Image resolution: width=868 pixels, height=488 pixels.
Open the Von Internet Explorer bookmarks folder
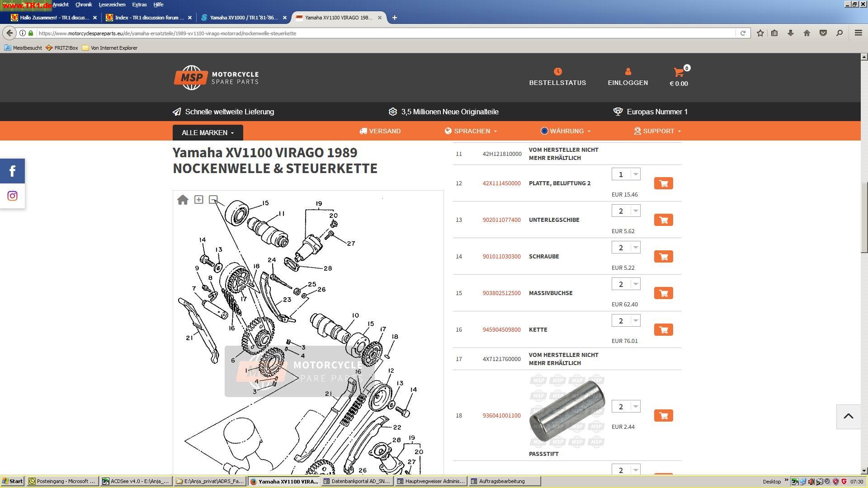(x=110, y=48)
